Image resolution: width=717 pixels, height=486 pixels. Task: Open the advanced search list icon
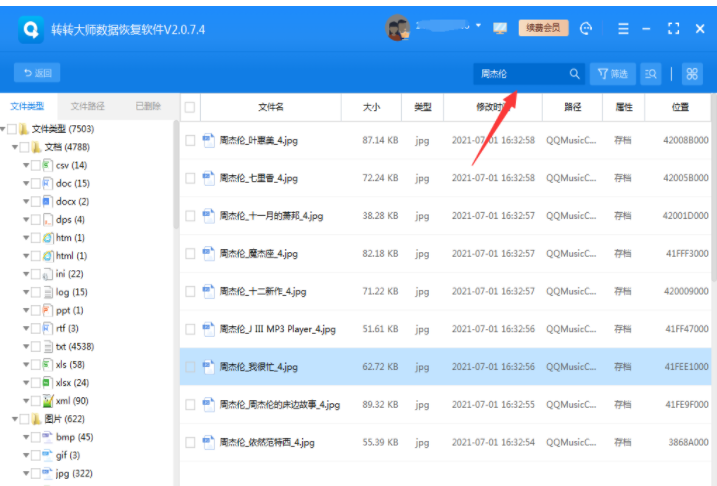click(x=650, y=74)
